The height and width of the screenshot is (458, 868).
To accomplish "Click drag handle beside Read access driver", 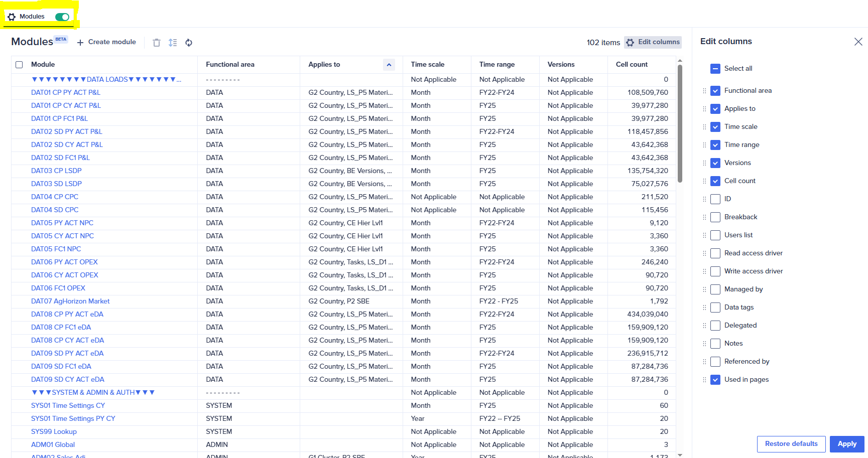I will pyautogui.click(x=704, y=253).
